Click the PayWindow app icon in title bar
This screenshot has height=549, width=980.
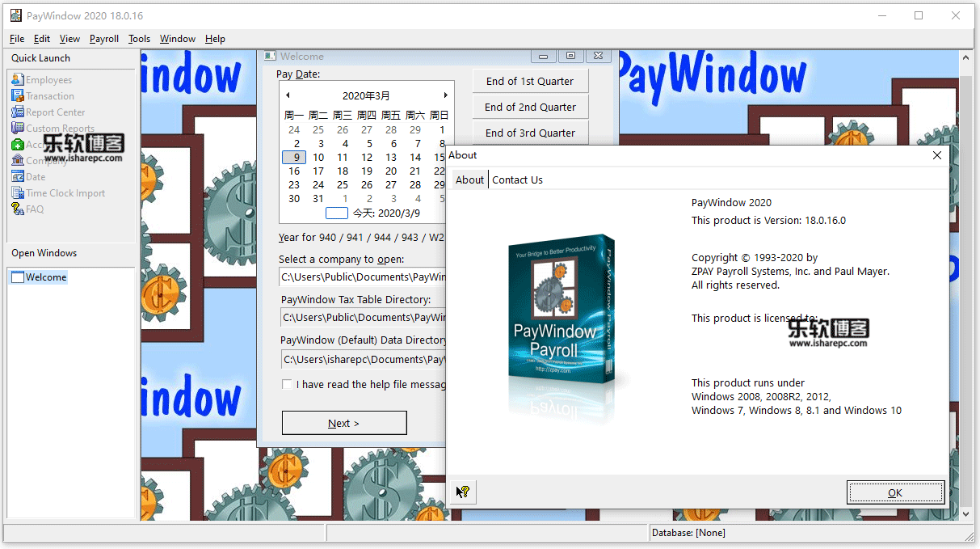point(15,15)
